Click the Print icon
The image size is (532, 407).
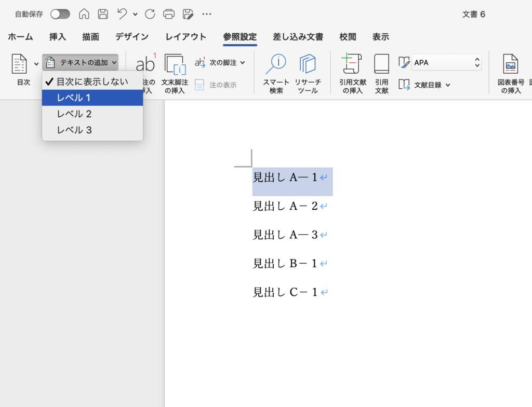point(169,14)
